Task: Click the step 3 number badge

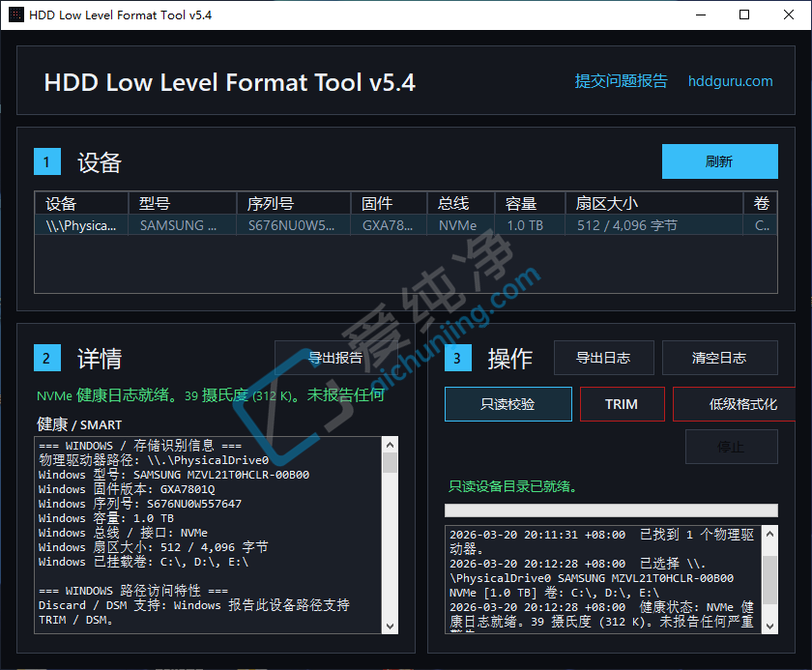Action: pos(458,358)
